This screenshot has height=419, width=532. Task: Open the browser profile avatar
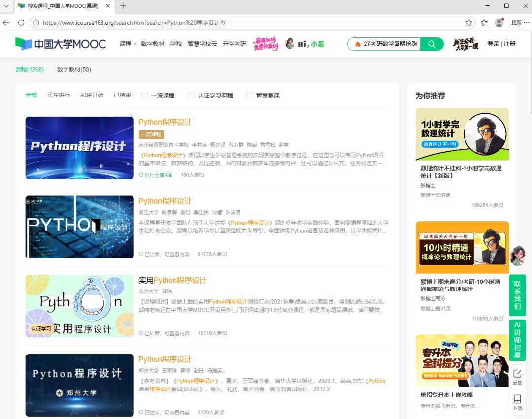(x=499, y=23)
